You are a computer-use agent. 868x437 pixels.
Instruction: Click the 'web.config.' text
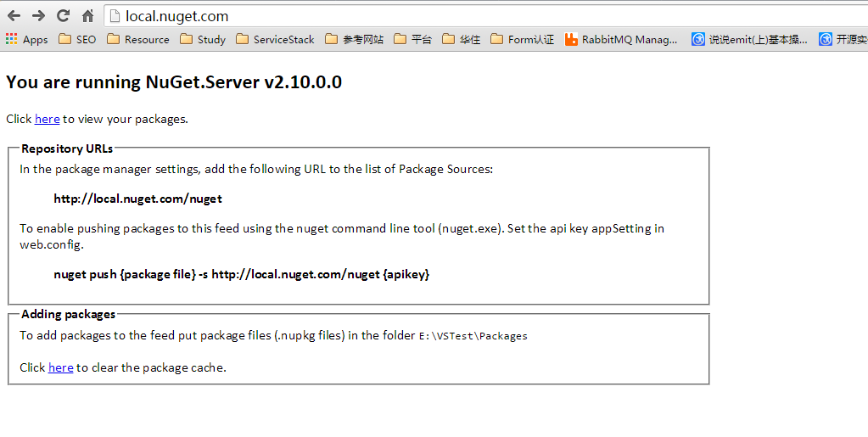(x=52, y=244)
